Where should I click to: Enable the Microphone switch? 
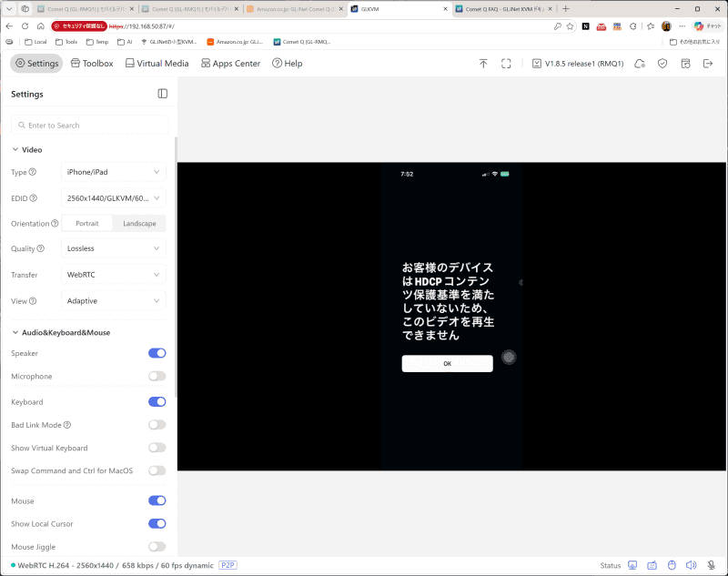pyautogui.click(x=157, y=376)
